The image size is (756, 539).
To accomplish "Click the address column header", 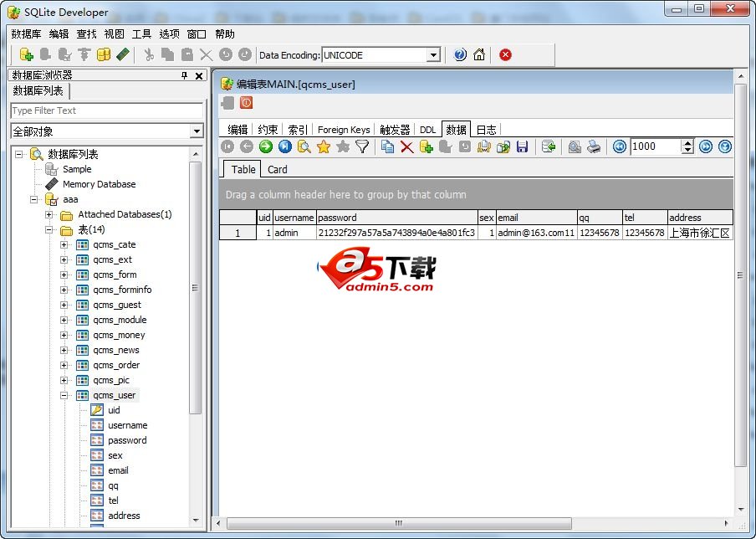I will (x=700, y=217).
